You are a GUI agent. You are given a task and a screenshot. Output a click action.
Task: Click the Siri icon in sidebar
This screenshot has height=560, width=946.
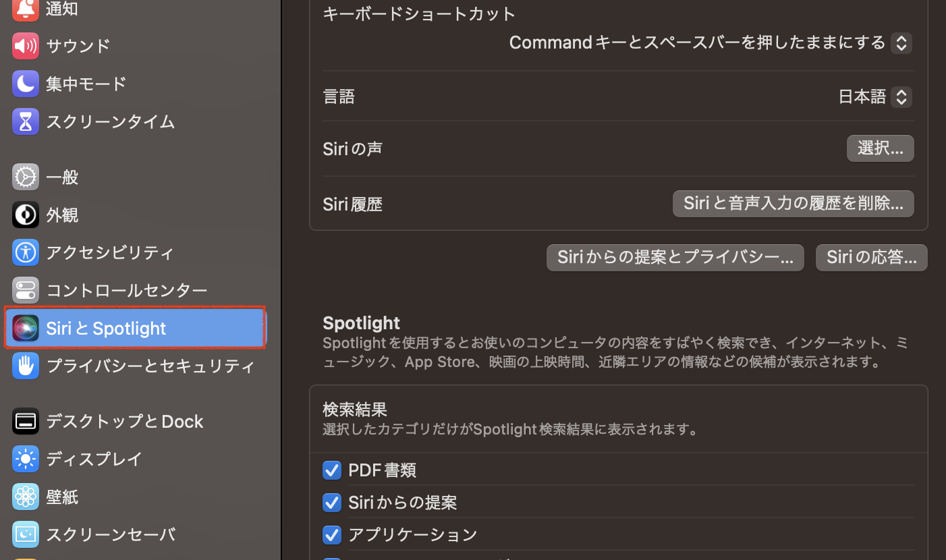tap(26, 329)
